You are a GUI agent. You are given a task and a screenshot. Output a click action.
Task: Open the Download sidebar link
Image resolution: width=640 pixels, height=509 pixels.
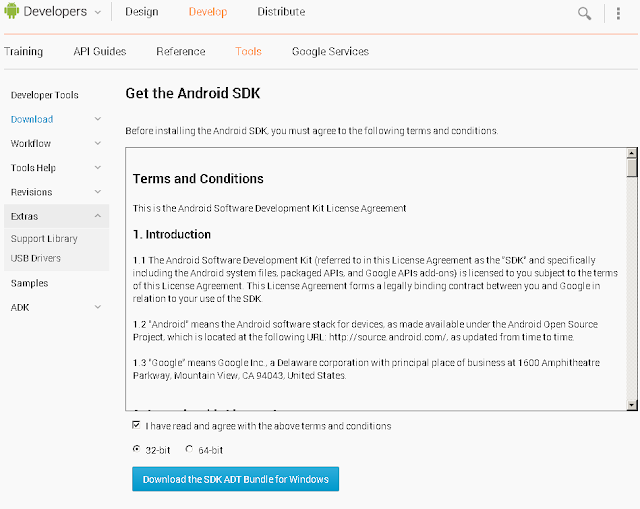32,119
